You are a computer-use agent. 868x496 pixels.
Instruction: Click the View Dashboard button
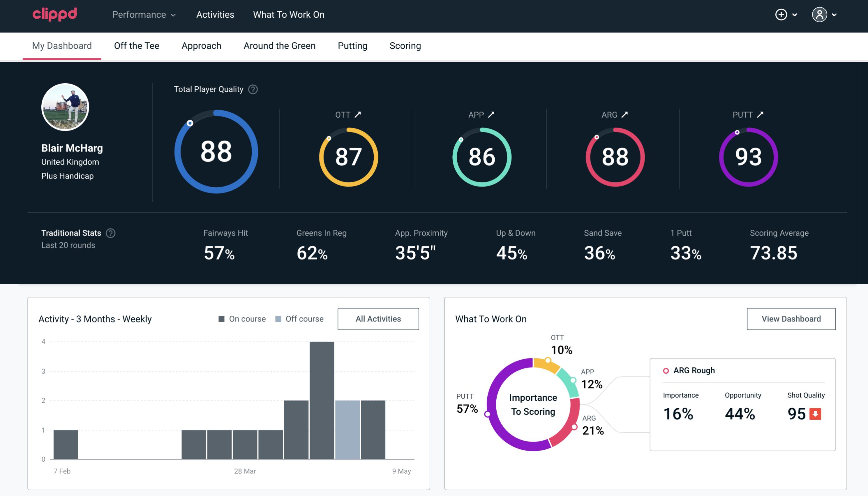[791, 318]
